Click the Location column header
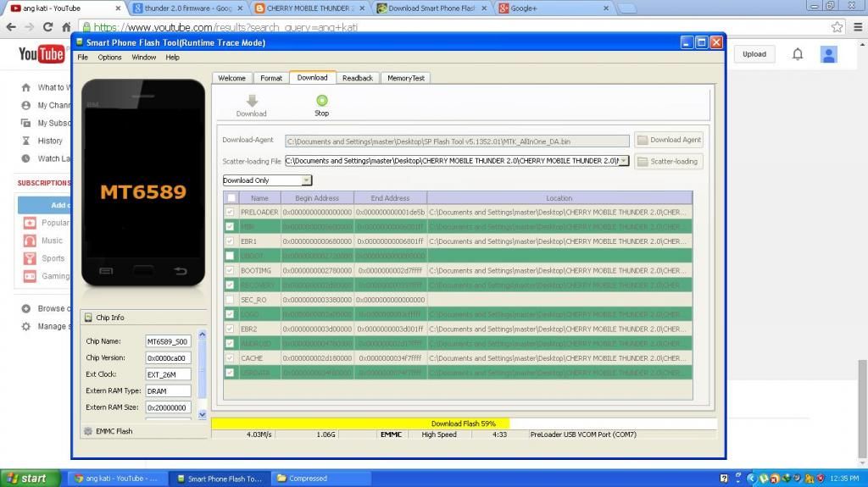Screen dimensions: 868x487 click(559, 197)
